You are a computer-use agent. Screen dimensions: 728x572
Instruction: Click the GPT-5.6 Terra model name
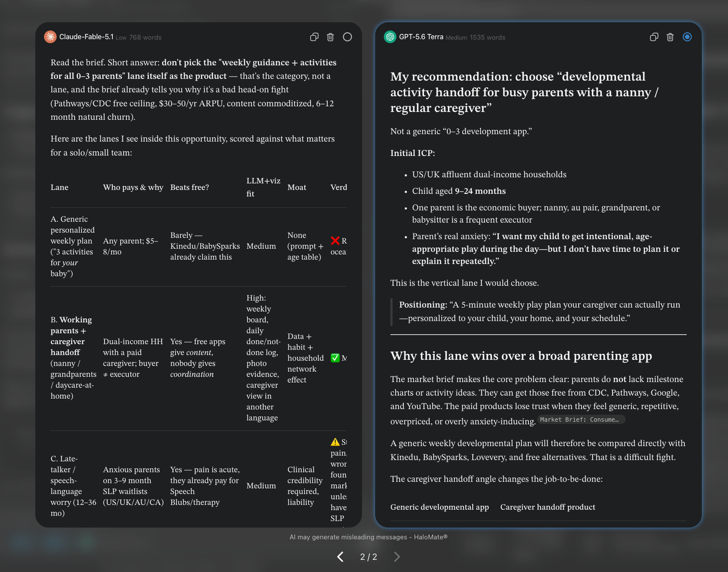click(x=421, y=37)
